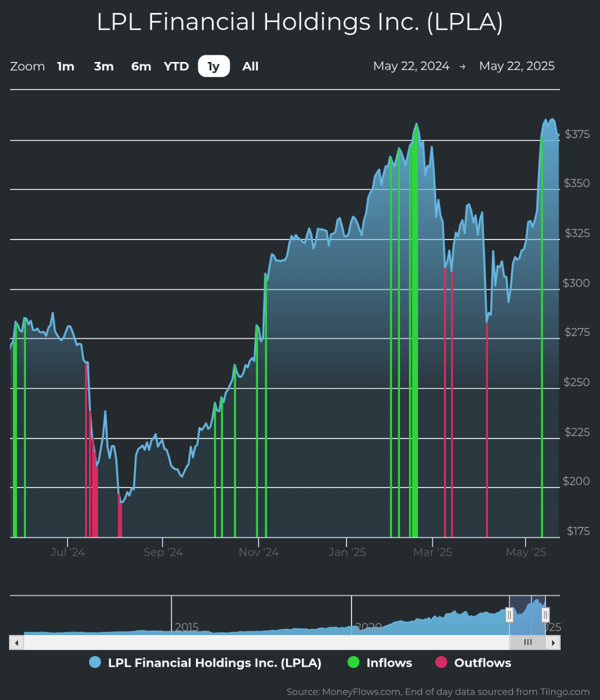Click the horizontal scrollbar thumb grip
The width and height of the screenshot is (600, 700).
528,643
